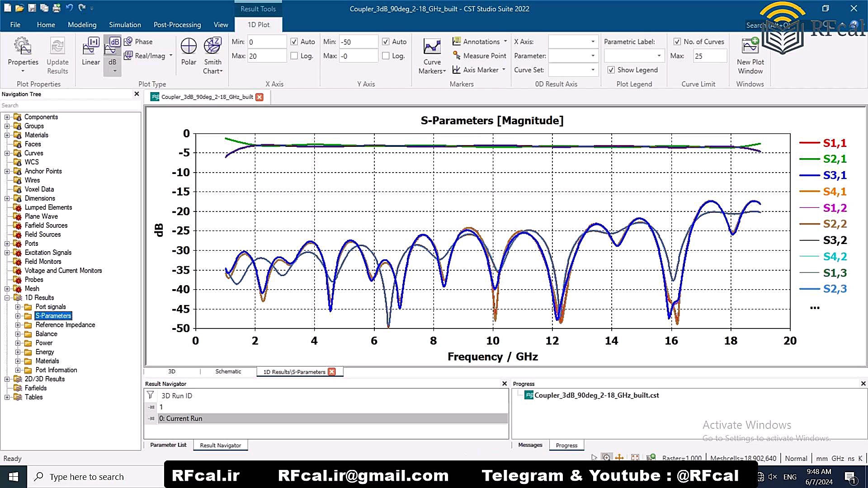
Task: Select the Phase plot icon
Action: tap(139, 42)
